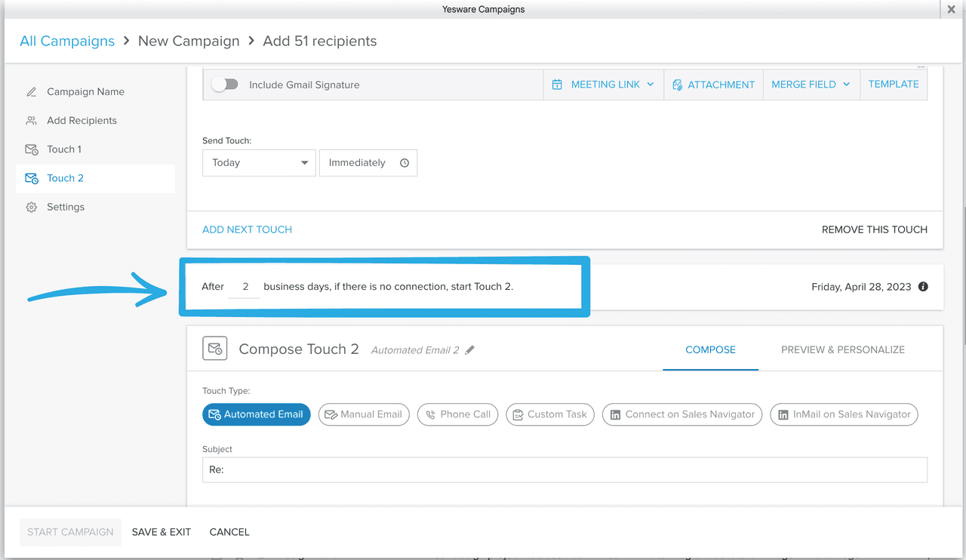966x560 pixels.
Task: Select the Campaign Name pencil icon
Action: pos(30,91)
